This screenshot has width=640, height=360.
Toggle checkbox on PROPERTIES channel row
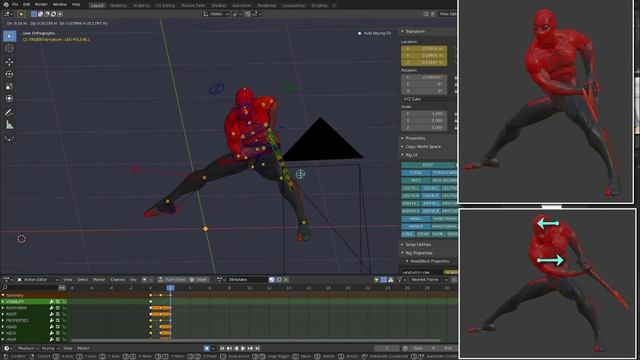tap(58, 320)
